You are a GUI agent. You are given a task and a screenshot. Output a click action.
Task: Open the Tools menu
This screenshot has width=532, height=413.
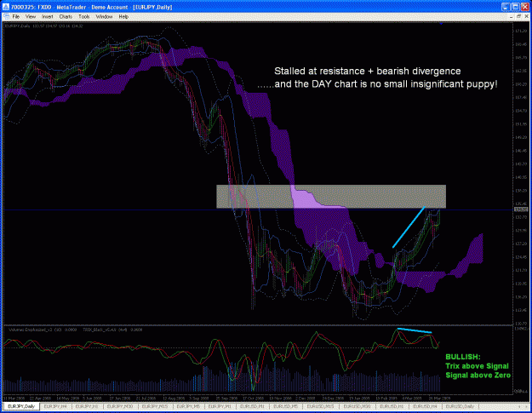click(x=83, y=16)
